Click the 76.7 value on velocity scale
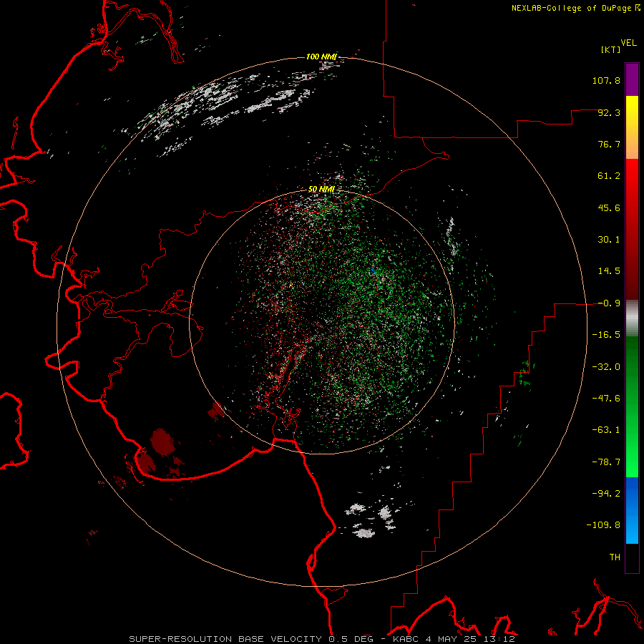Screen dimensions: 644x644 (609, 144)
